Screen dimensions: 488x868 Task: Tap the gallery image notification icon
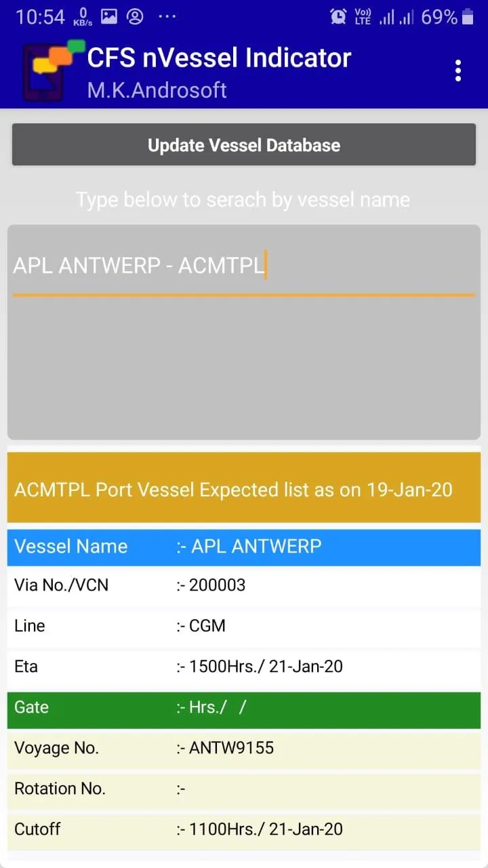[109, 17]
